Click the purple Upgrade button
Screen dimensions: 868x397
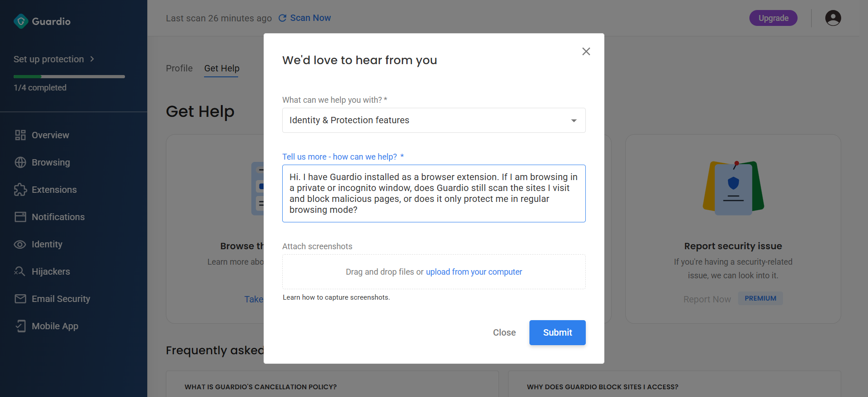(773, 18)
